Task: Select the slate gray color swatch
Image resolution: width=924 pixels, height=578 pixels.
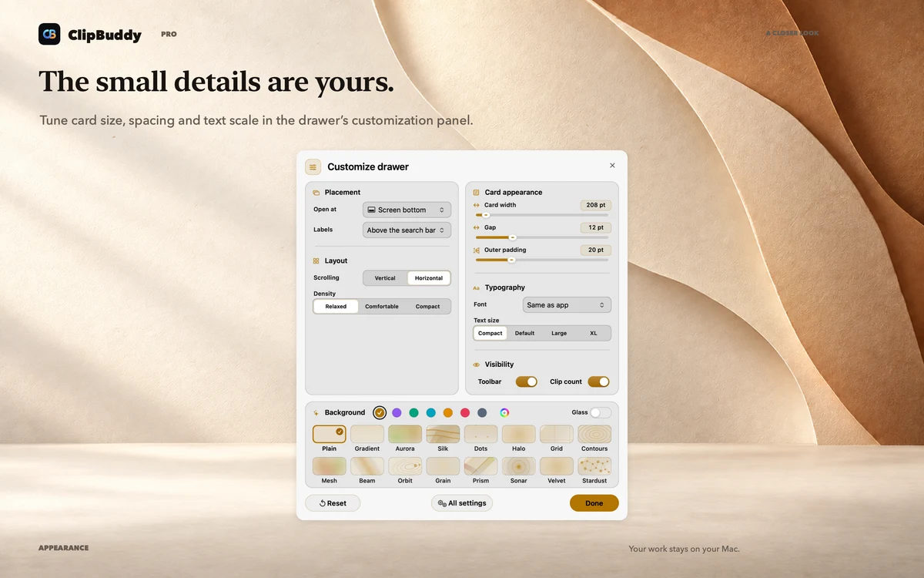Action: (482, 413)
